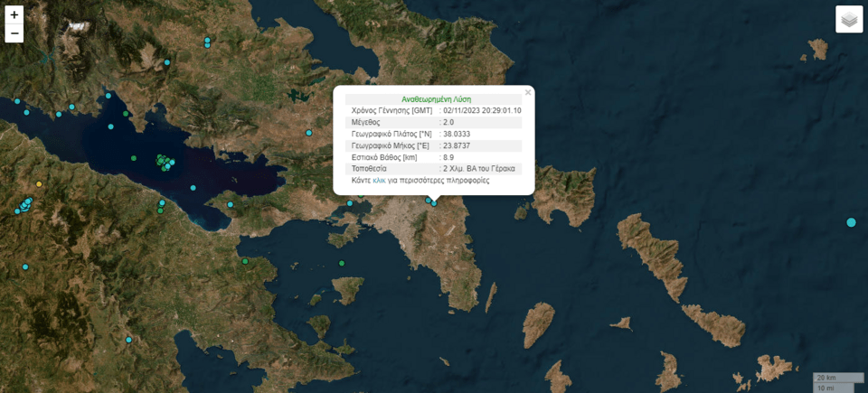Close the earthquake info popup

pyautogui.click(x=527, y=93)
